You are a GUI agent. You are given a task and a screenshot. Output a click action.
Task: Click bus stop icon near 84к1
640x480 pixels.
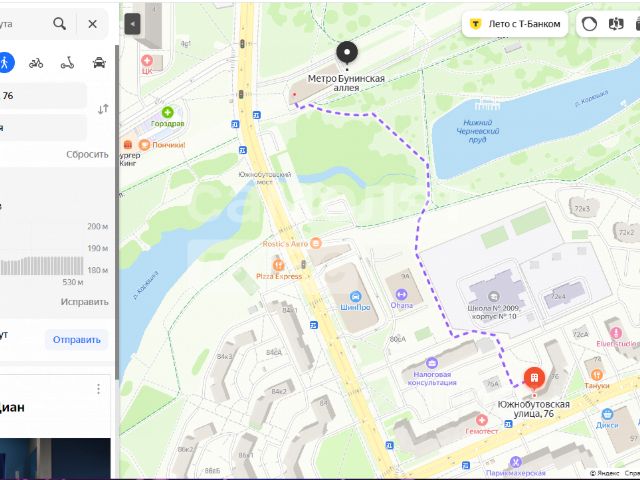tap(313, 325)
